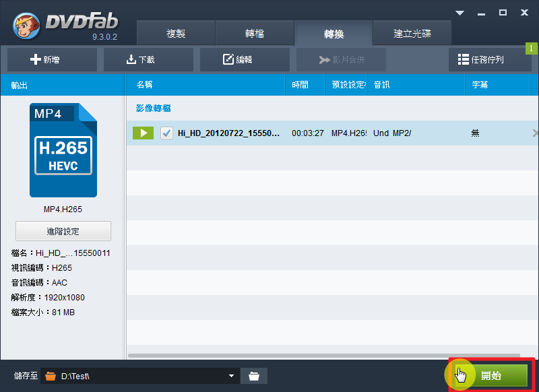This screenshot has height=392, width=539.
Task: Open the 編輯 edit tool
Action: click(x=237, y=59)
